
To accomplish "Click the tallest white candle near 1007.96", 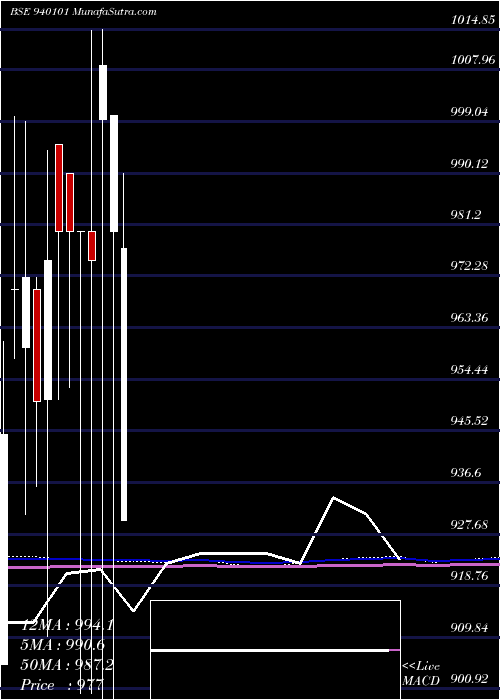I will pos(103,92).
